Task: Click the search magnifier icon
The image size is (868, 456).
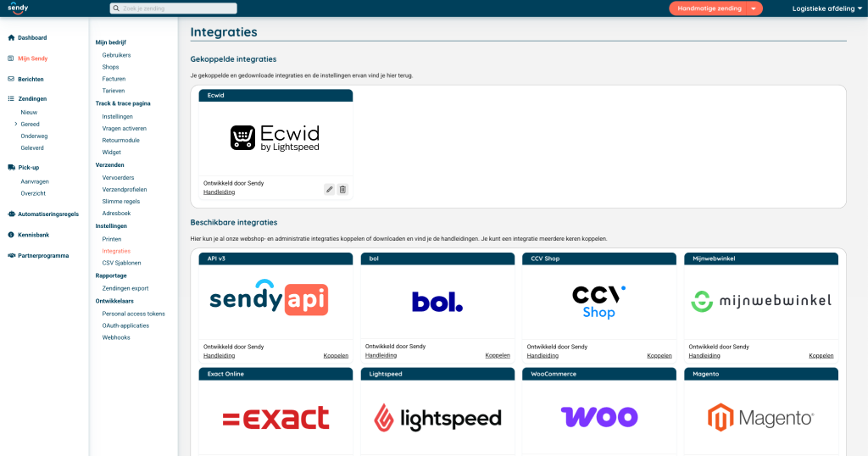Action: tap(115, 8)
